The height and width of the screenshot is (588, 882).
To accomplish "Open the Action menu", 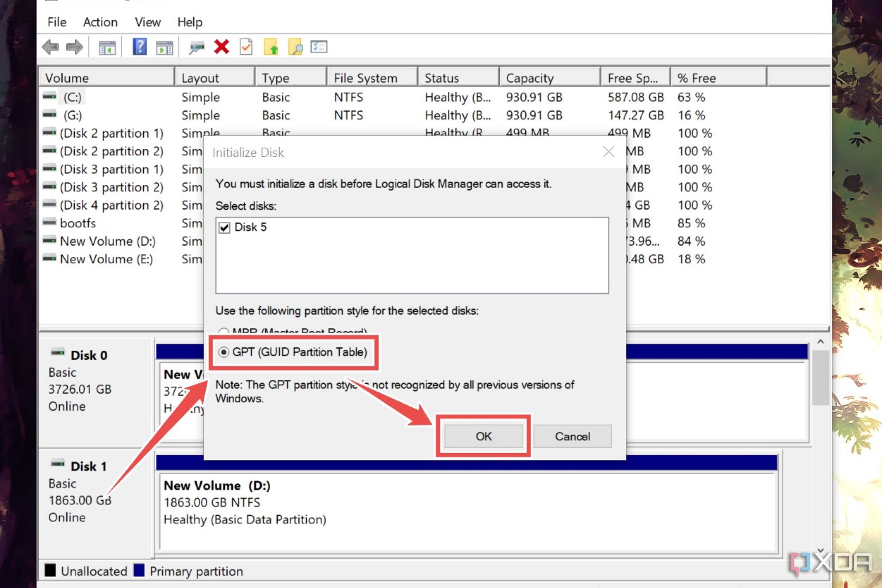I will [x=100, y=21].
